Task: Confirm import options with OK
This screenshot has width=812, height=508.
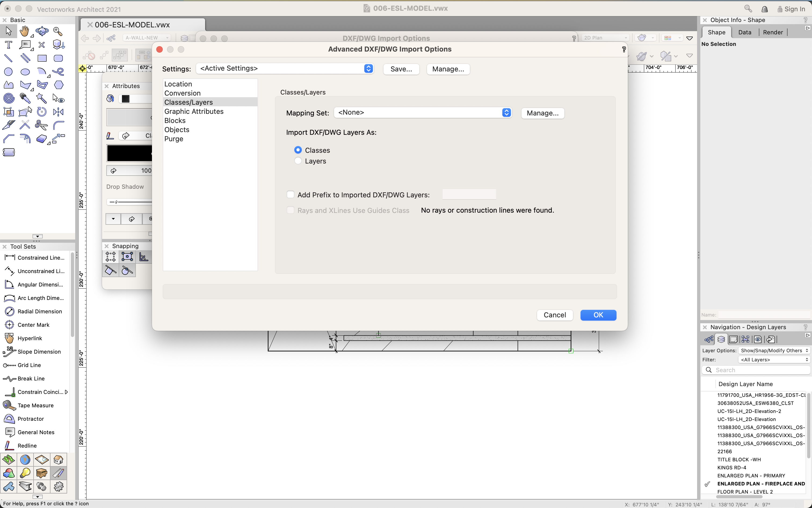Action: (598, 315)
